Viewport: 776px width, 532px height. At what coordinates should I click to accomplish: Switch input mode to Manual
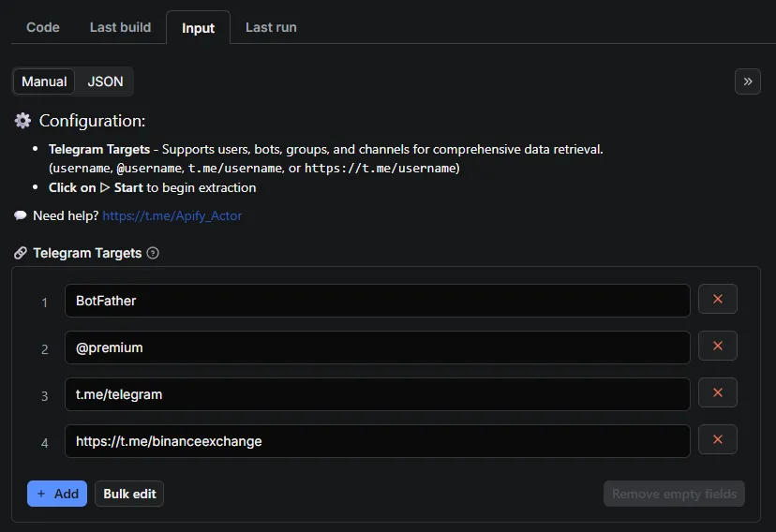(x=44, y=81)
